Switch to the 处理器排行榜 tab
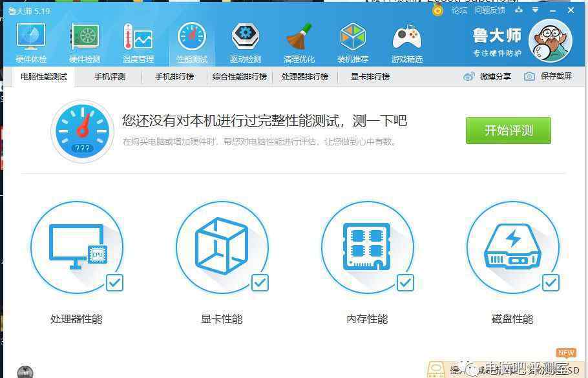Screen dimensions: 588x378 click(305, 77)
